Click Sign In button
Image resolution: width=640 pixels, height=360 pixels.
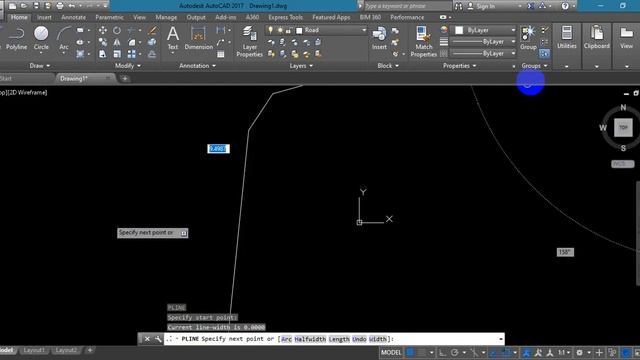coord(482,6)
